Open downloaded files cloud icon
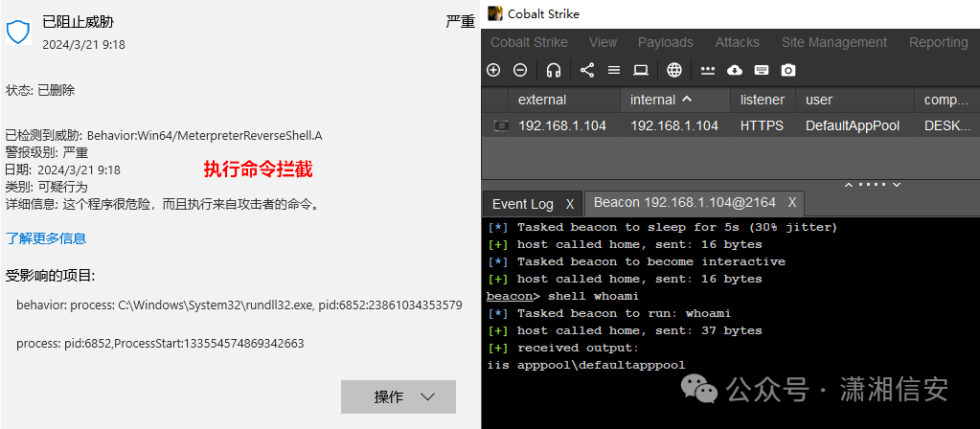Screen dimensions: 980x429 click(735, 70)
